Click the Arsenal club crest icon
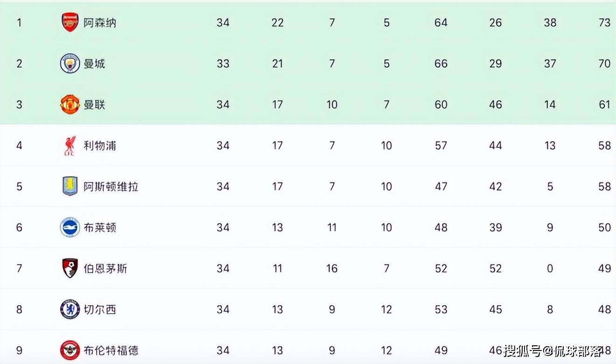 70,22
